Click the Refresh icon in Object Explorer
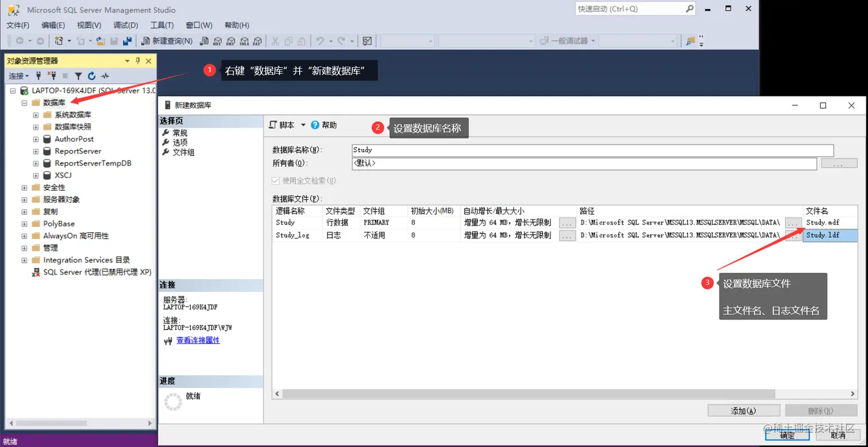The width and height of the screenshot is (868, 447). [x=91, y=76]
